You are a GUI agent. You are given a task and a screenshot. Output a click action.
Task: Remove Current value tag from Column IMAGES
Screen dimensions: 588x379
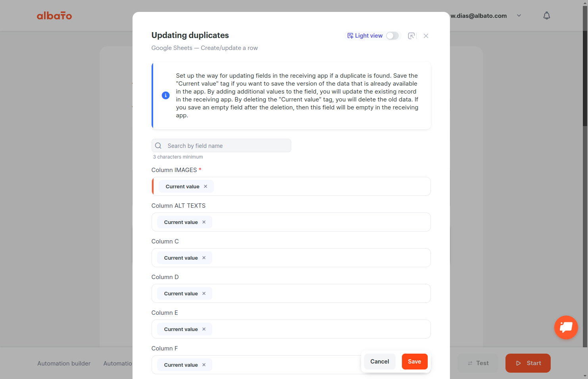[x=206, y=186]
